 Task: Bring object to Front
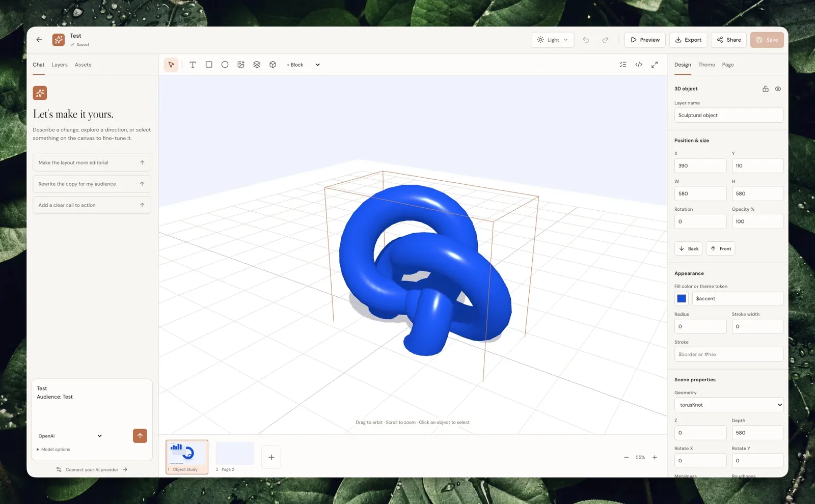pos(720,248)
